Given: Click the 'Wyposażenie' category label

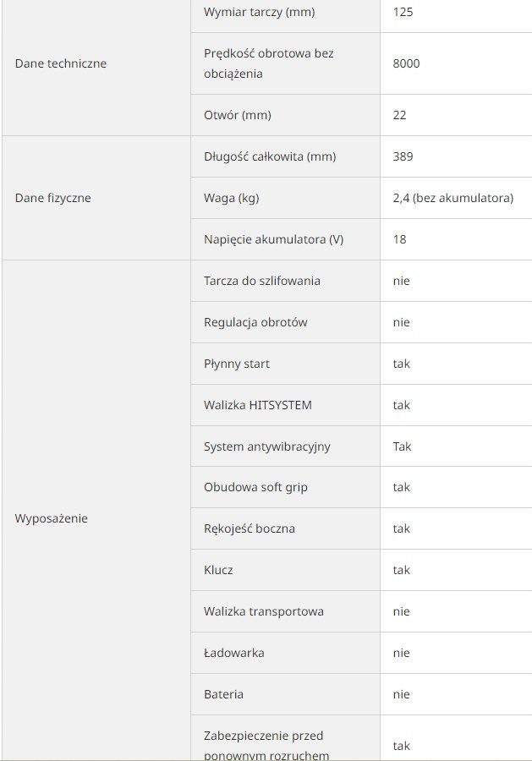Looking at the screenshot, I should click(x=51, y=518).
